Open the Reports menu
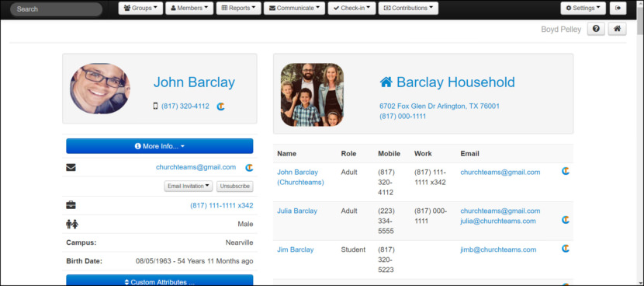Viewport: 644px width, 286px height. (239, 9)
